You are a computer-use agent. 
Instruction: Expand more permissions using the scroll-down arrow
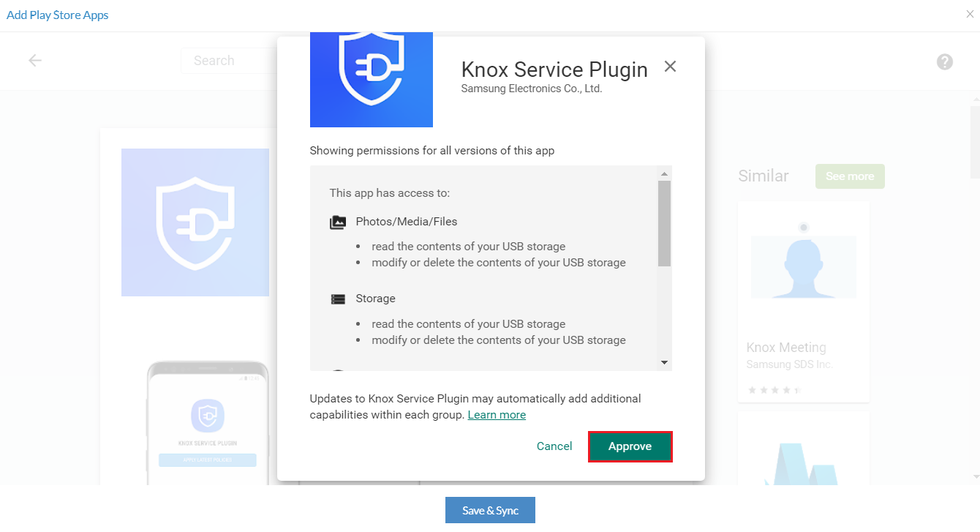click(665, 361)
